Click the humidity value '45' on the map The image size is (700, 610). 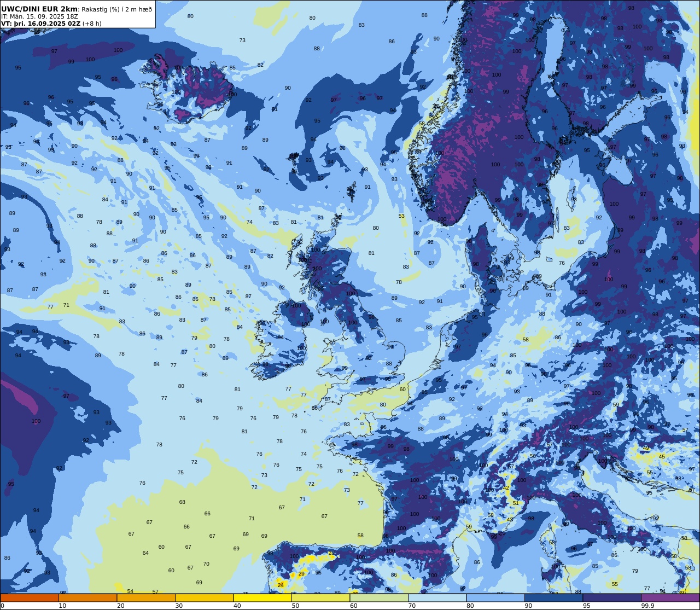(662, 456)
